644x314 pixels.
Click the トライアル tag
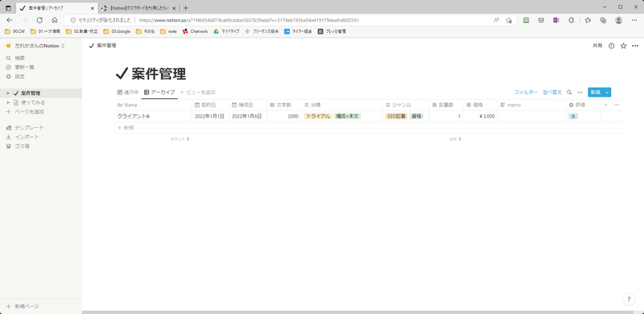click(318, 116)
